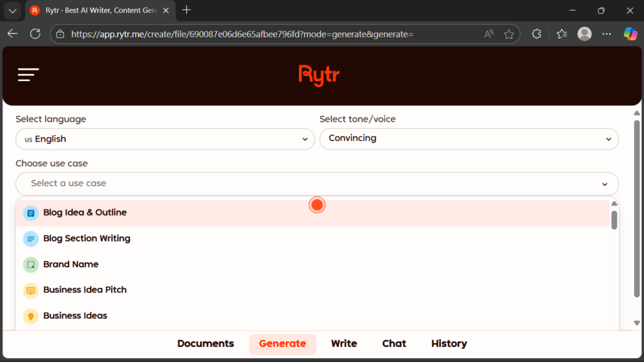The width and height of the screenshot is (644, 362).
Task: Click the Brand Name icon
Action: [30, 265]
